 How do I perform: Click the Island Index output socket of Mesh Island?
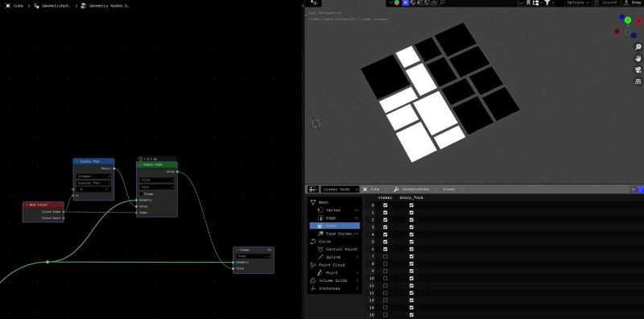[64, 212]
